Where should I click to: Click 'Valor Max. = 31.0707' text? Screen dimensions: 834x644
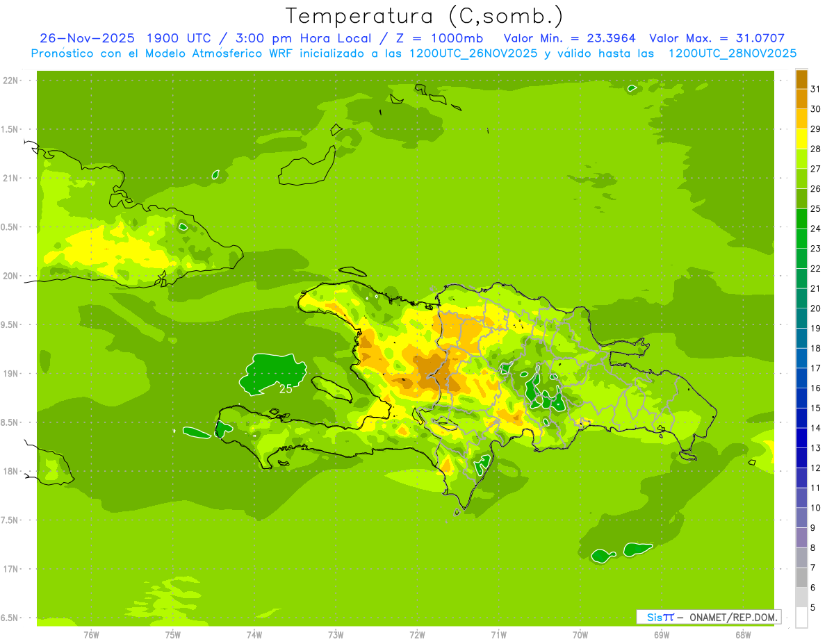717,38
